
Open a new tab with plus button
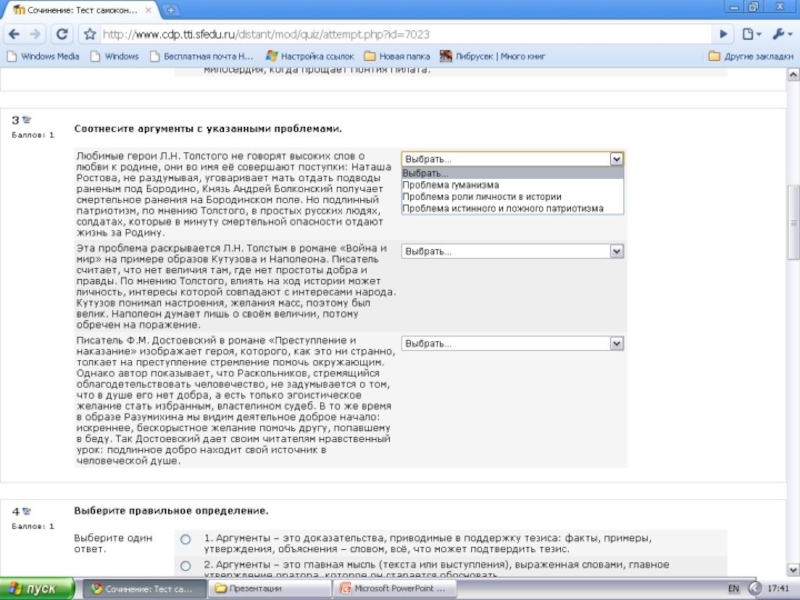point(172,9)
